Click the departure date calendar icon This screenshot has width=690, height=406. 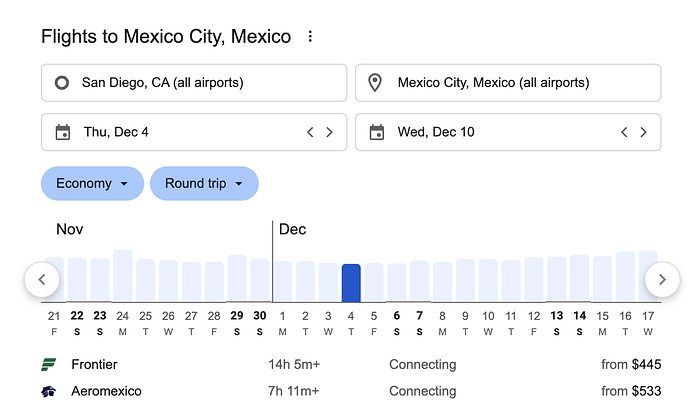click(x=63, y=132)
